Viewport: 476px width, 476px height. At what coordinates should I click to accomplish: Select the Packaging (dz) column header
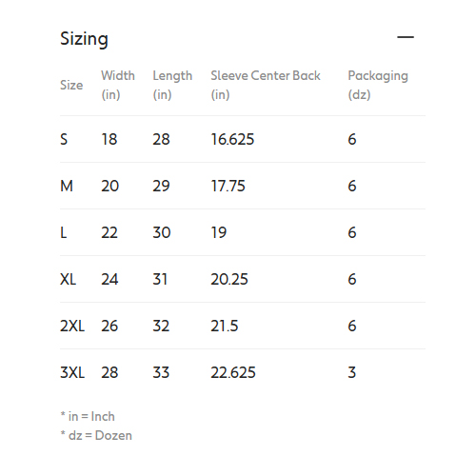(x=378, y=85)
